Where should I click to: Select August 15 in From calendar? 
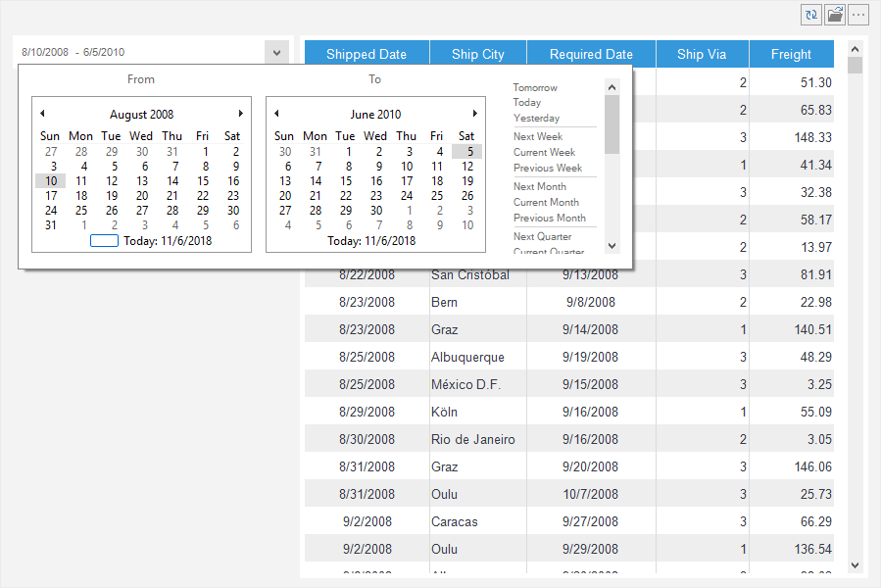[x=203, y=180]
